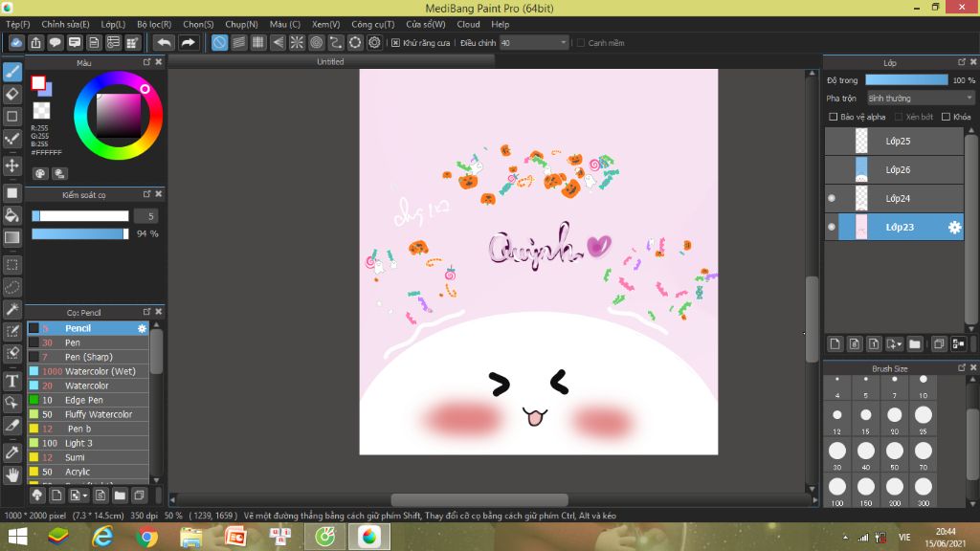This screenshot has height=551, width=980.
Task: Enable circle snap guide
Action: (x=316, y=42)
